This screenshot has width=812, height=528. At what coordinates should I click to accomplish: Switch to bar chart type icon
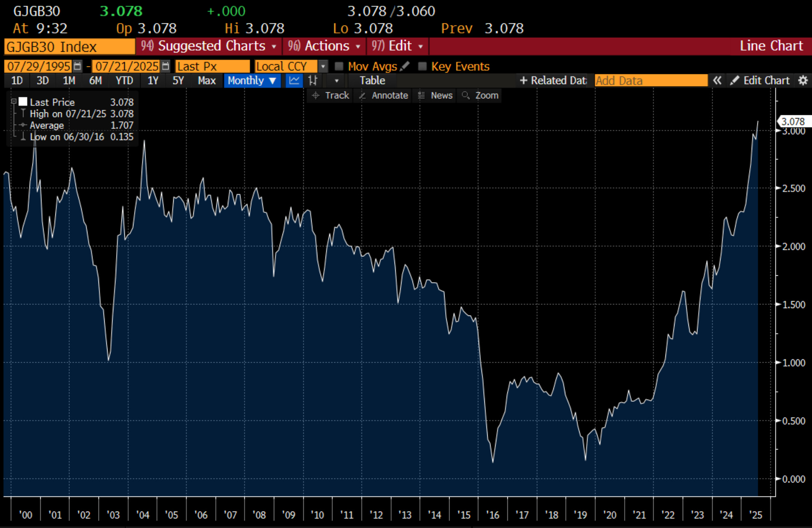point(313,80)
